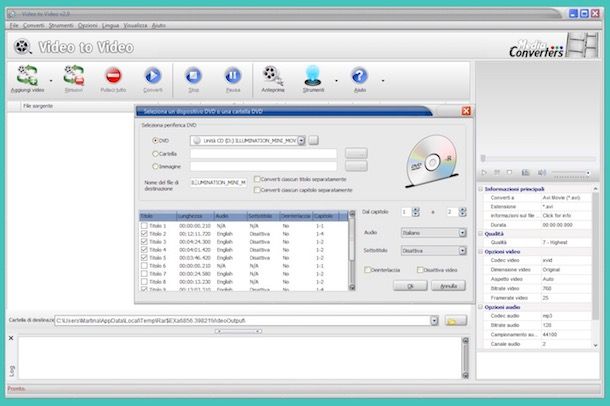
Task: Check the Titolo 6 checkbox
Action: pyautogui.click(x=144, y=266)
